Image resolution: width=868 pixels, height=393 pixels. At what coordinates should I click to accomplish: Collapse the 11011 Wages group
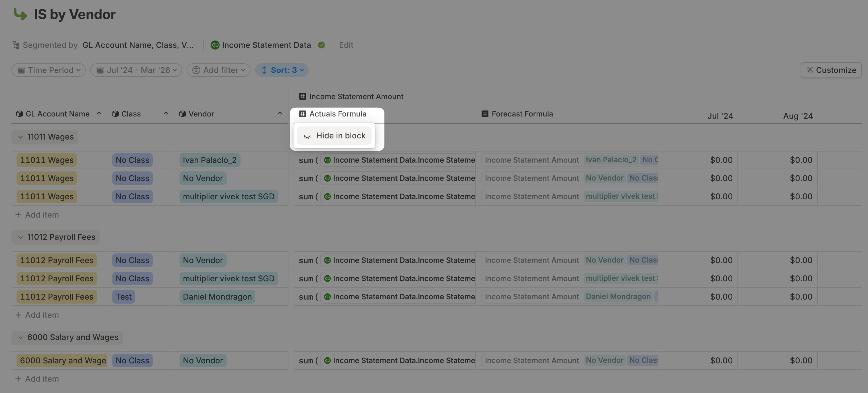coord(21,137)
